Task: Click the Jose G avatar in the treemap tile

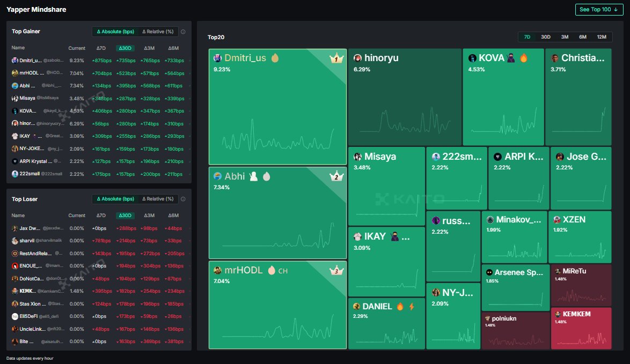Action: pos(560,157)
